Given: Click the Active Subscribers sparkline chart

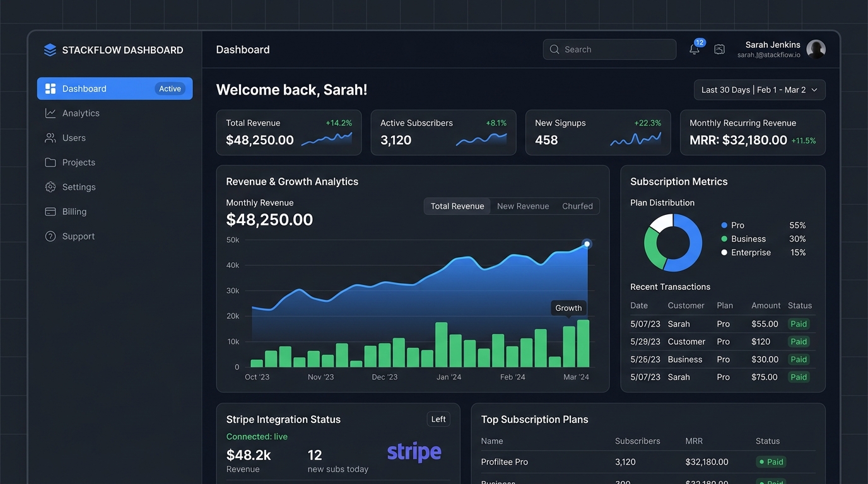Looking at the screenshot, I should pyautogui.click(x=481, y=139).
